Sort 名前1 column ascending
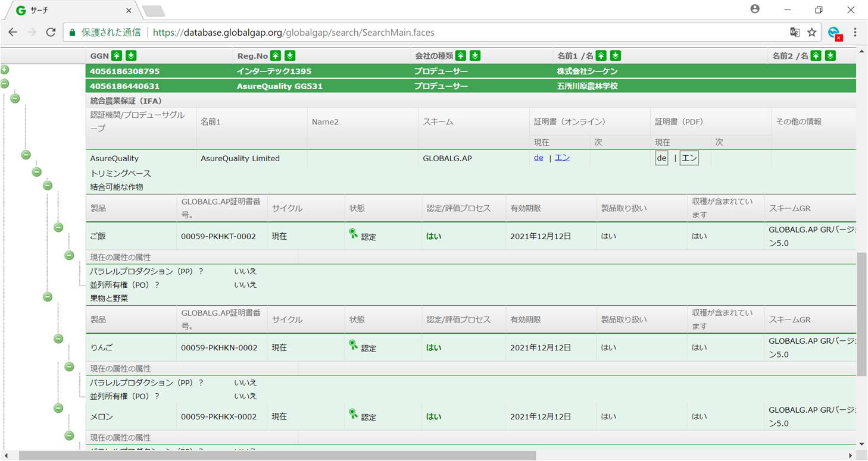The width and height of the screenshot is (868, 461). click(601, 56)
